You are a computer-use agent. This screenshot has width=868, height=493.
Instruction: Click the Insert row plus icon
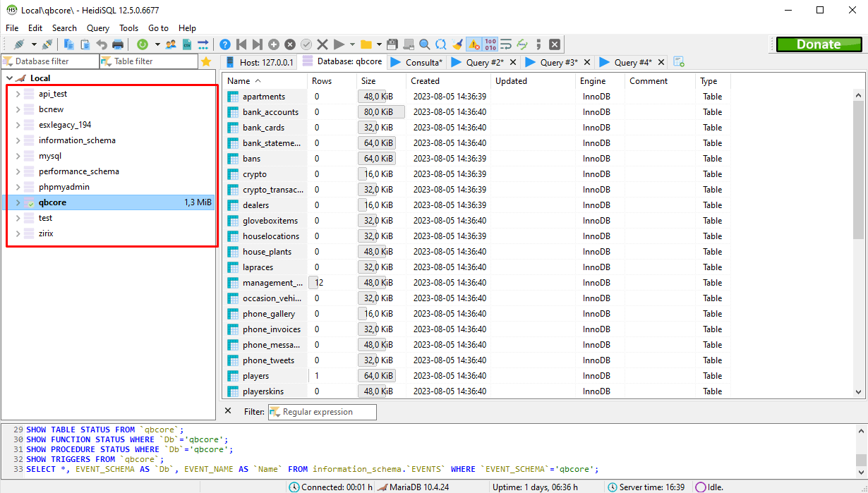click(274, 44)
